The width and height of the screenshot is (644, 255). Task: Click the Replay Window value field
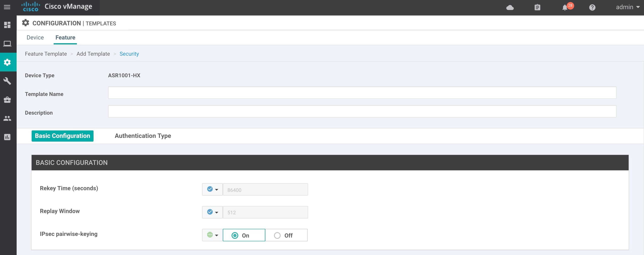click(265, 212)
